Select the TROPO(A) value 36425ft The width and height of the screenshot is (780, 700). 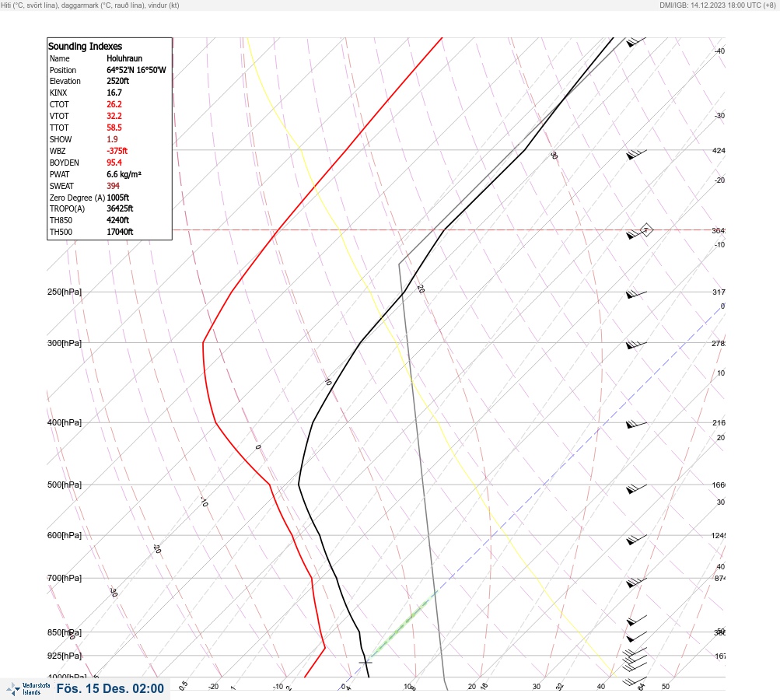coord(120,208)
